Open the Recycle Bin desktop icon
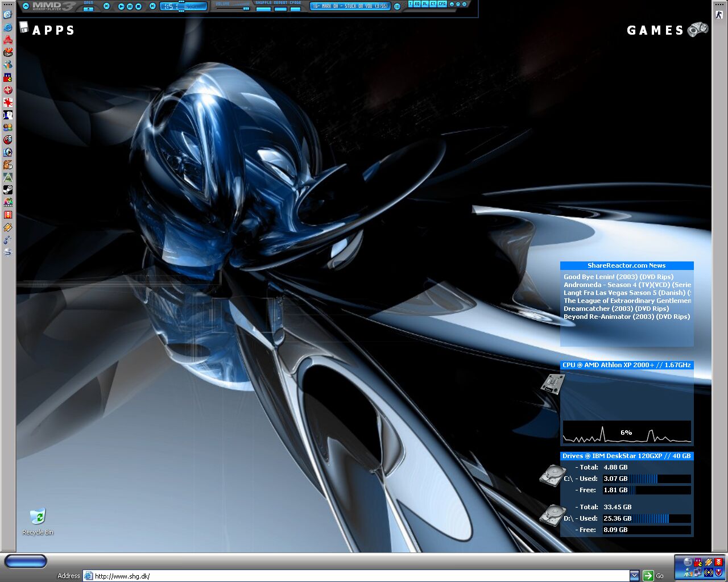 pos(38,517)
